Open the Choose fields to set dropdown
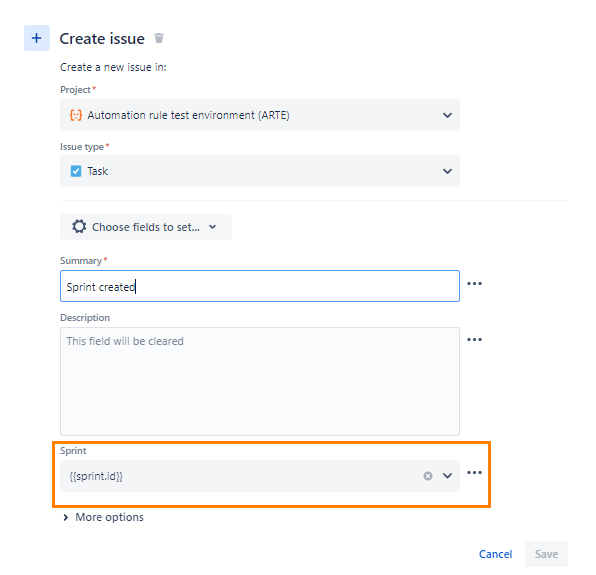596x575 pixels. pos(146,227)
